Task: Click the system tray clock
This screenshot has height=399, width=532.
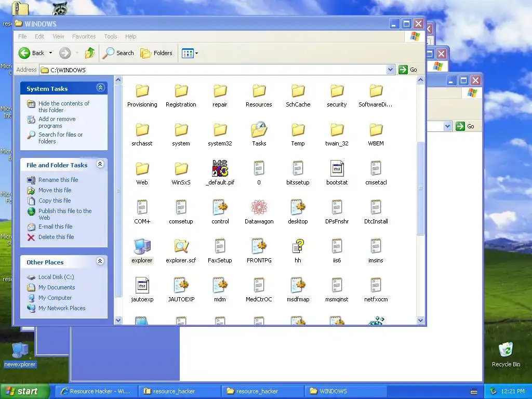Action: point(513,391)
